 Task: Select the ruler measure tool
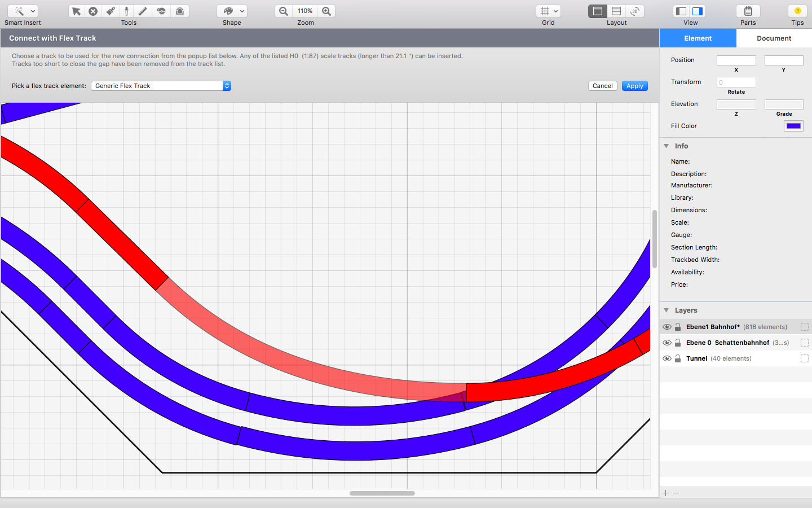click(143, 11)
